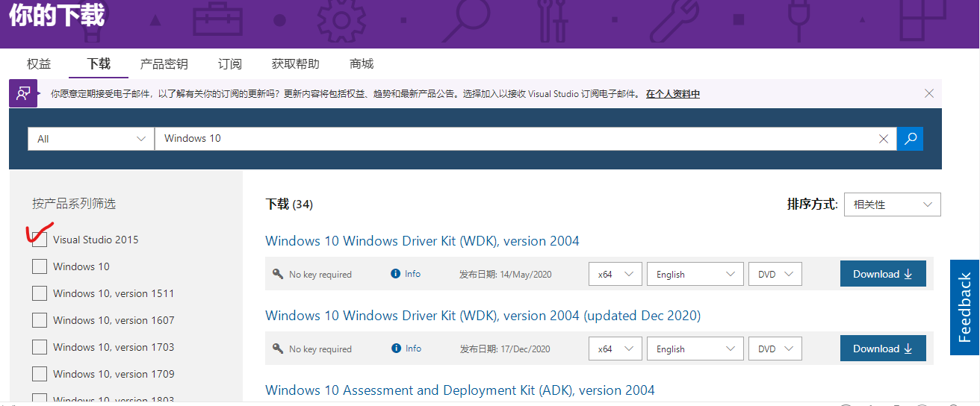Click the 排序方式 label

tap(812, 204)
